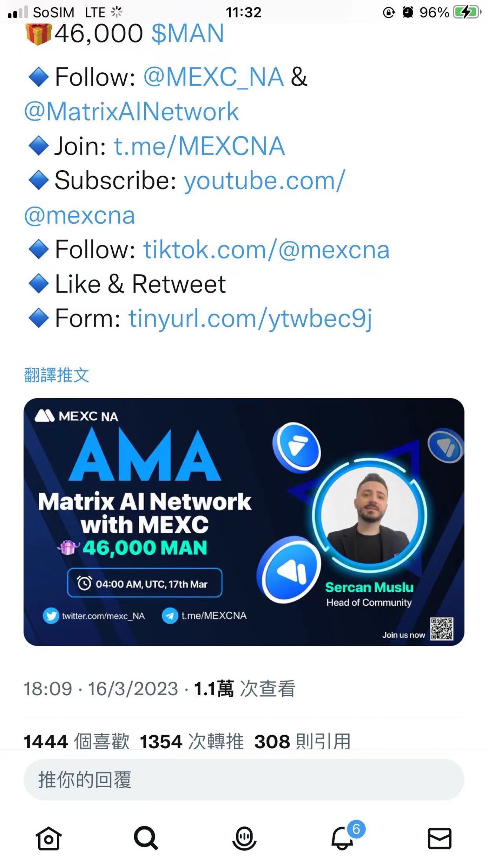Tap 翻譯推文 to translate the tweet

point(57,375)
